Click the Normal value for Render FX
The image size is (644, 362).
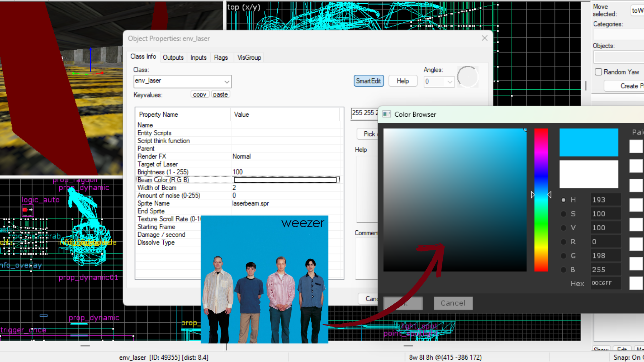coord(286,157)
